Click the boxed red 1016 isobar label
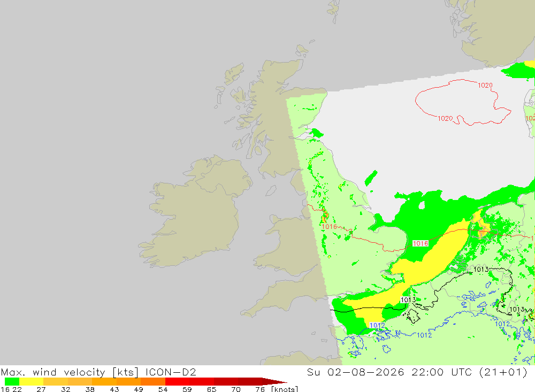 [421, 243]
